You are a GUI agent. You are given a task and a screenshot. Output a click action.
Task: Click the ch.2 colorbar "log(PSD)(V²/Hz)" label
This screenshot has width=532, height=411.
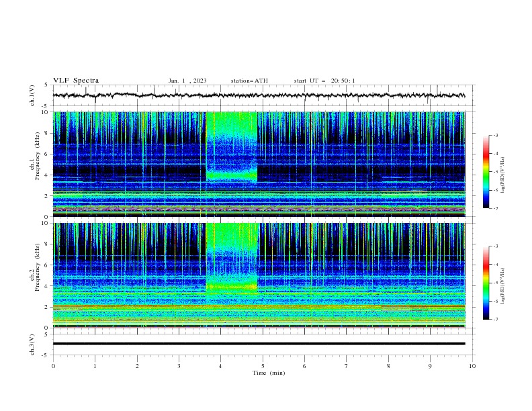[x=502, y=285]
